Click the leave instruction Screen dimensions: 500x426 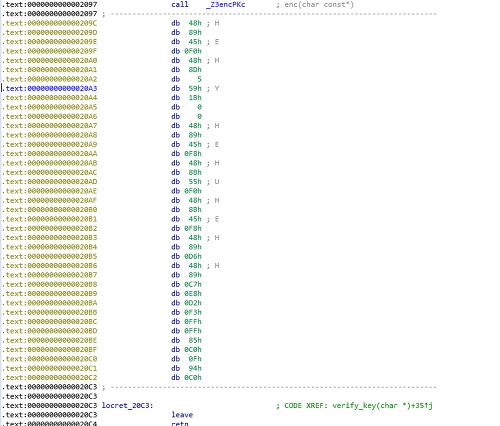[182, 415]
